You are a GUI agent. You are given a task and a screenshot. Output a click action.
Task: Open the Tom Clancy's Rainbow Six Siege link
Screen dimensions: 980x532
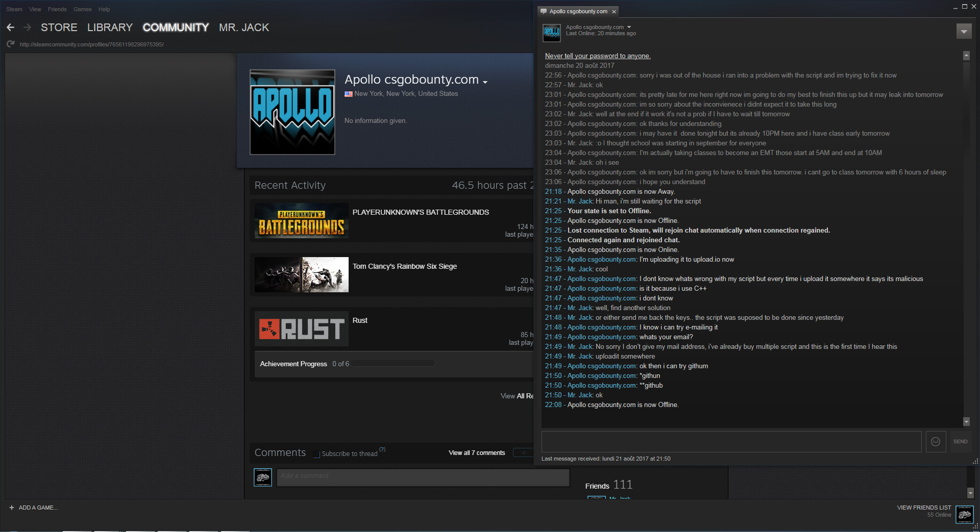(405, 266)
